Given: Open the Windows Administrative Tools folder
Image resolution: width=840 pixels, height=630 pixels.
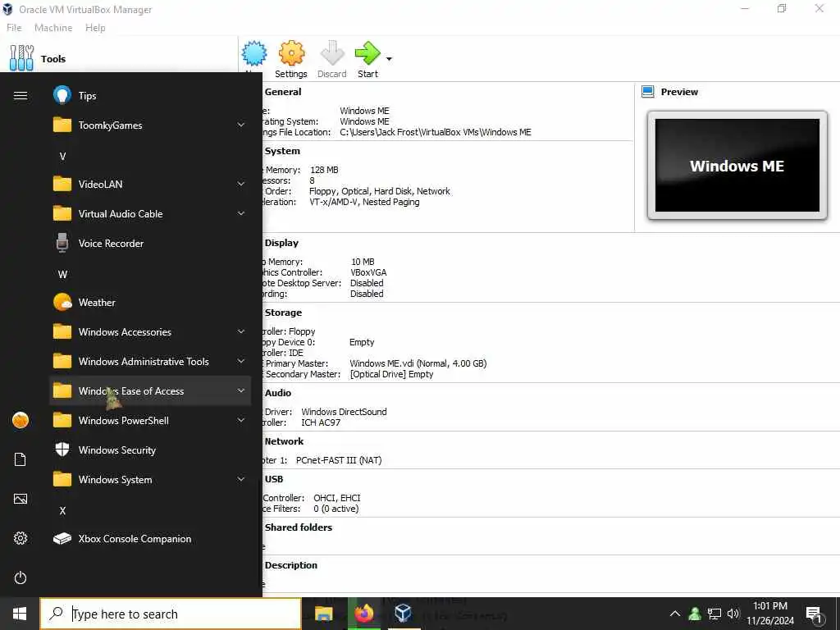Looking at the screenshot, I should point(150,362).
